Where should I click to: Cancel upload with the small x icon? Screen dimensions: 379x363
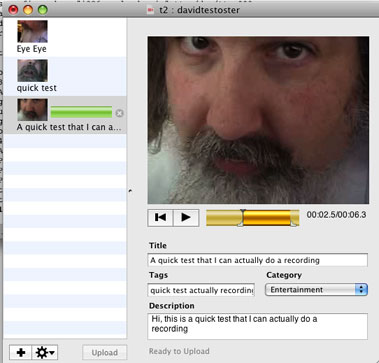pyautogui.click(x=119, y=113)
